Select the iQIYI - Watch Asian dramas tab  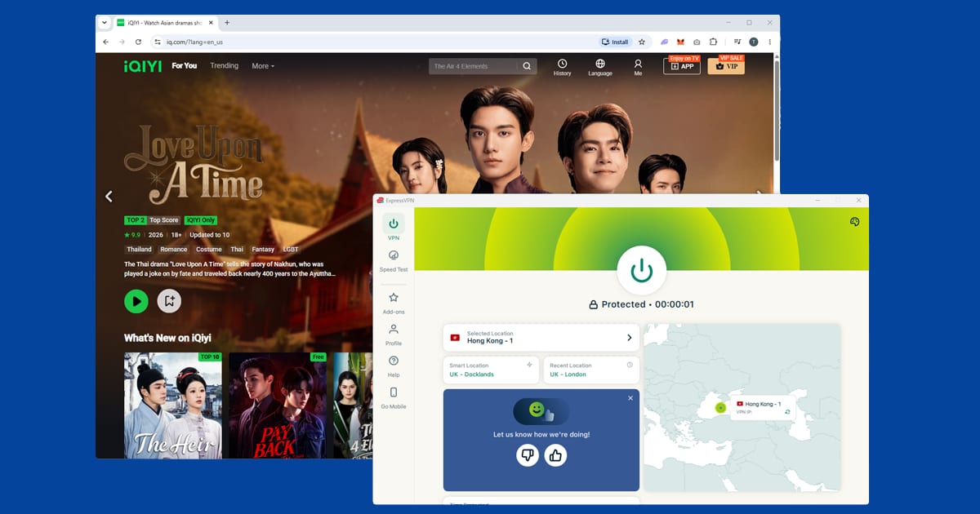[165, 23]
